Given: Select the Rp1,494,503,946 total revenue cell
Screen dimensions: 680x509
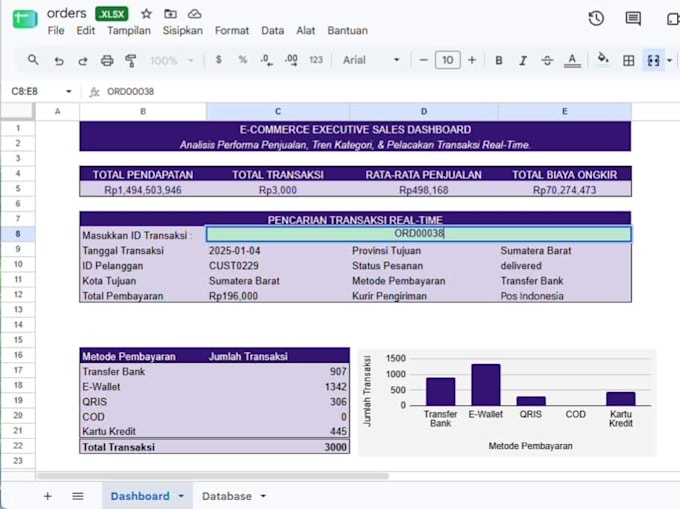Looking at the screenshot, I should (143, 190).
